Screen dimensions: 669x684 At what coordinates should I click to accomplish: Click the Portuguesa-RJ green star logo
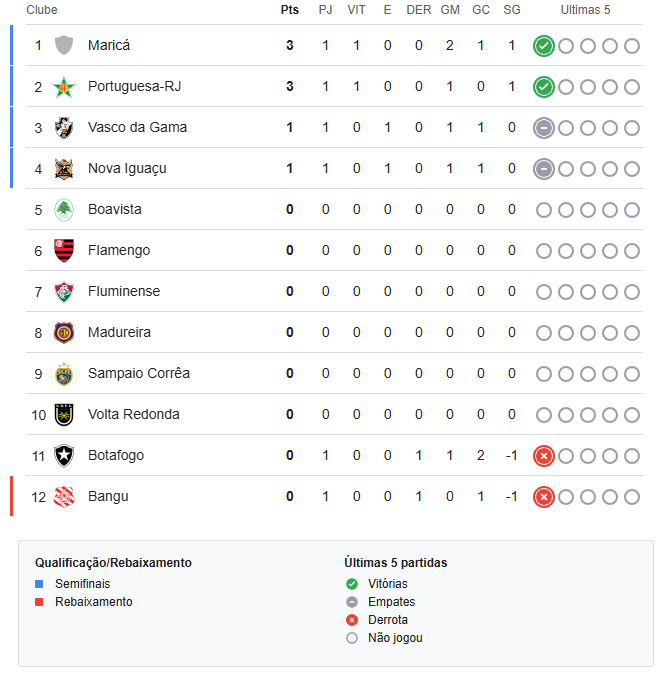click(64, 86)
